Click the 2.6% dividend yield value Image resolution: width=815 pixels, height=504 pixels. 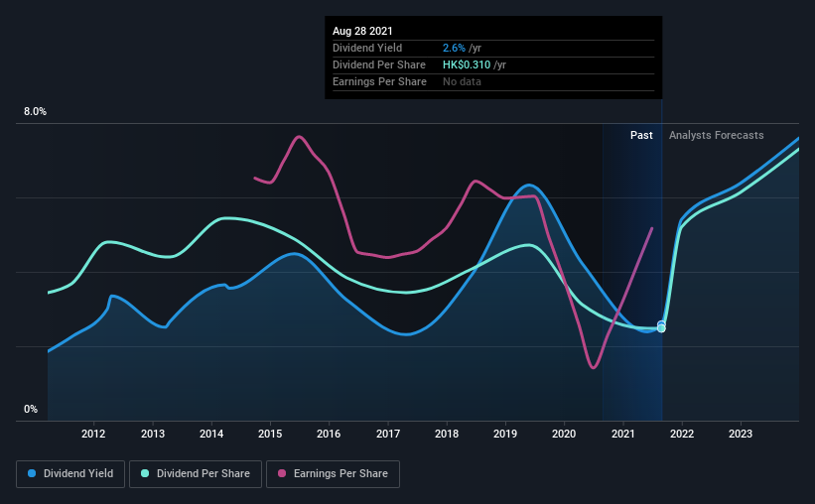coord(454,48)
